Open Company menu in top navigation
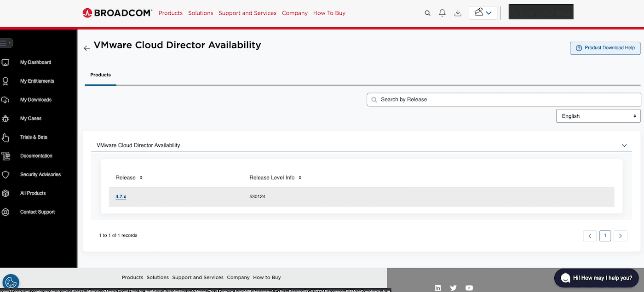 point(295,13)
